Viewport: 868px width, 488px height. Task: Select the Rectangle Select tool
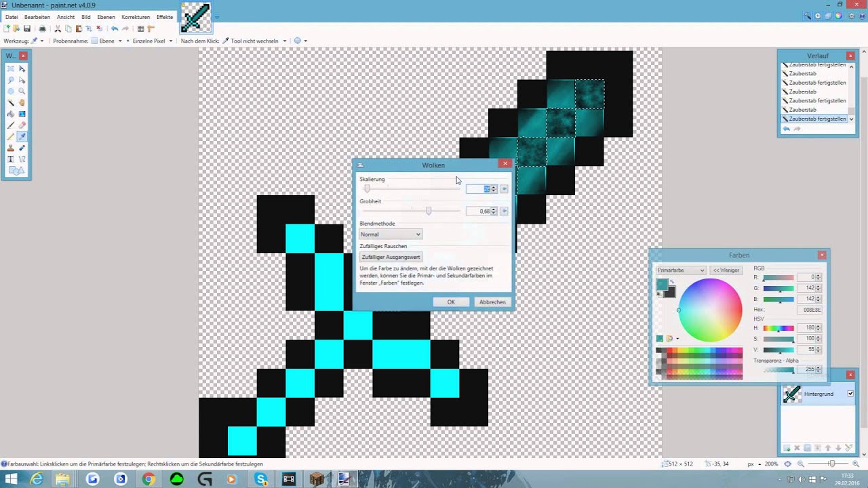click(x=11, y=68)
